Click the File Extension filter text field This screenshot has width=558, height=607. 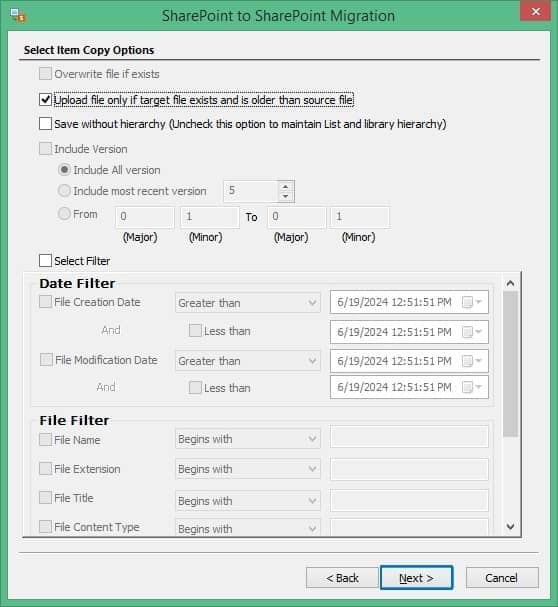(x=409, y=470)
